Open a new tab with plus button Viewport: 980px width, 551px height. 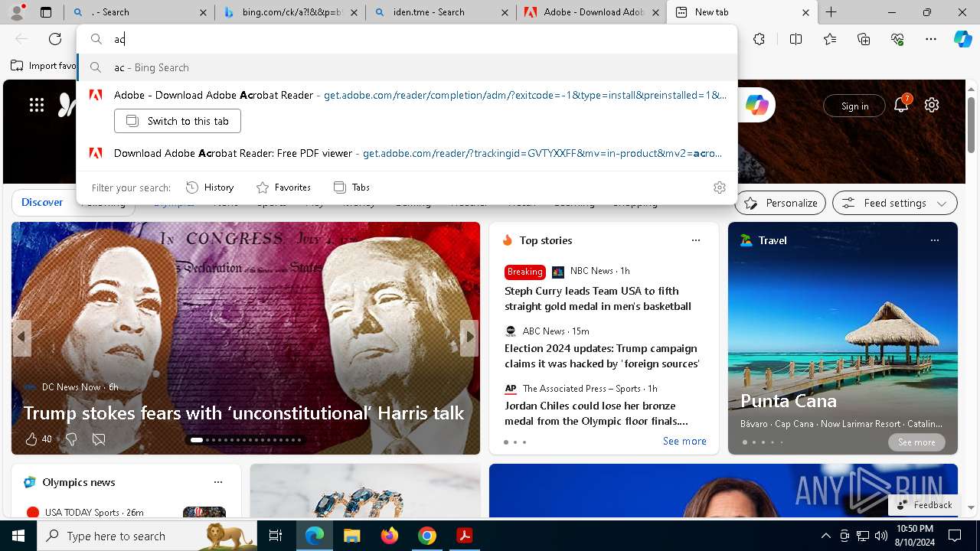click(831, 12)
